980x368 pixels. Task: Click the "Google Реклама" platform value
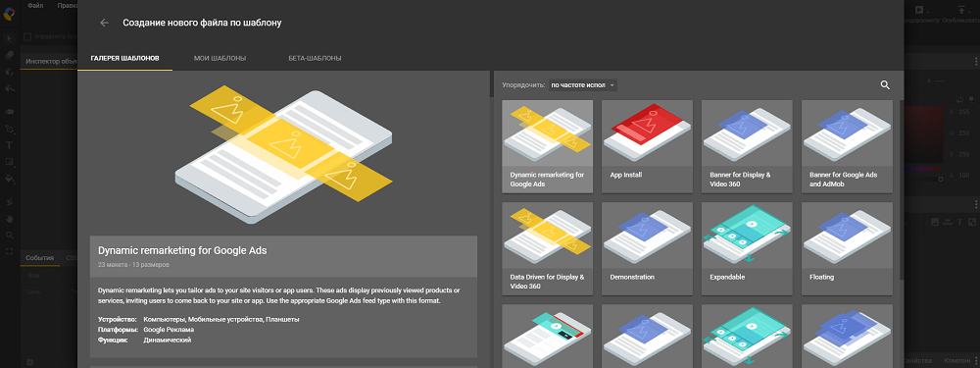pos(169,329)
